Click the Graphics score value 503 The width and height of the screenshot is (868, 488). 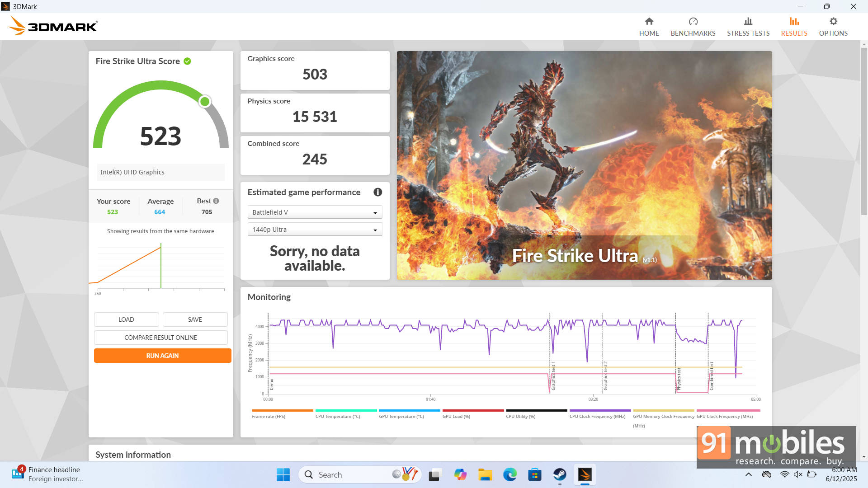[x=315, y=74]
